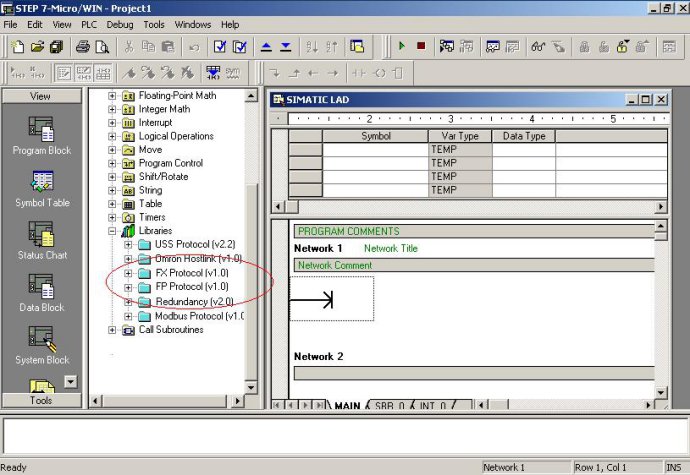Click the Upload from PLC arrow icon
This screenshot has height=475, width=690.
click(x=266, y=46)
